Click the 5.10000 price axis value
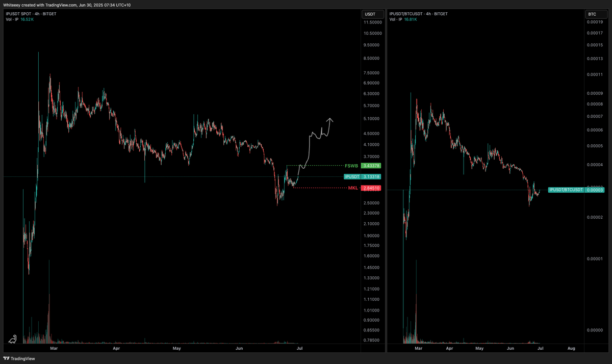This screenshot has height=364, width=612. [x=372, y=119]
